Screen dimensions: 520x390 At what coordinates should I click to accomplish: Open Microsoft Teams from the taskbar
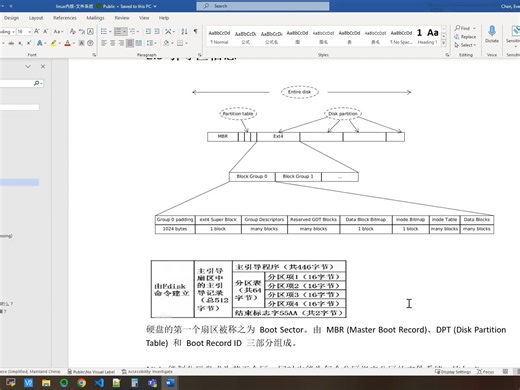(152, 383)
